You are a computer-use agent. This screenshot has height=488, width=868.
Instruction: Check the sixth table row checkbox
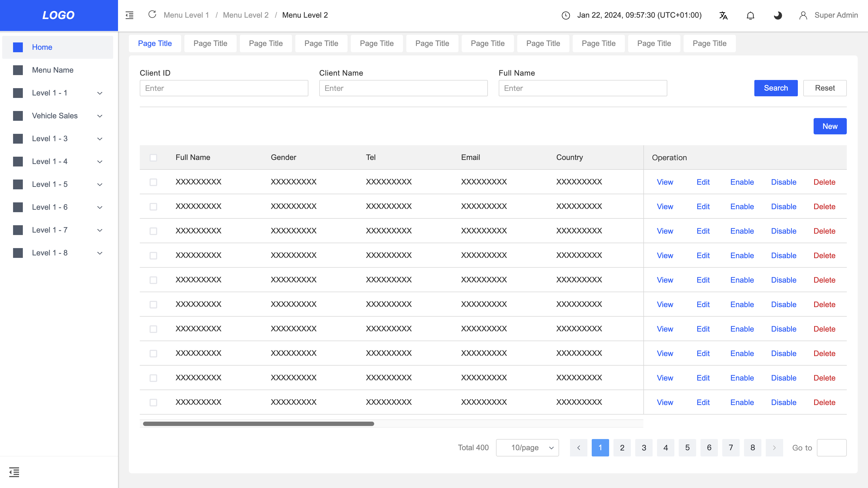(153, 305)
